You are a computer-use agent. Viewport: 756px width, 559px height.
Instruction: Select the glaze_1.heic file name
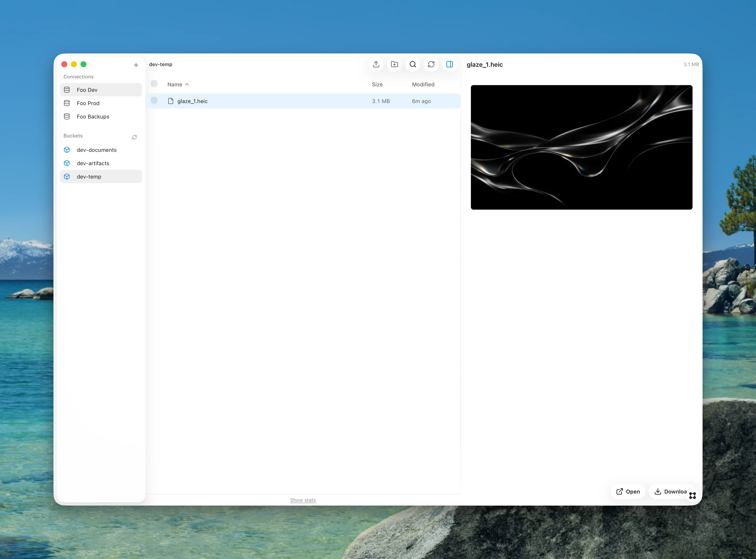pyautogui.click(x=192, y=101)
